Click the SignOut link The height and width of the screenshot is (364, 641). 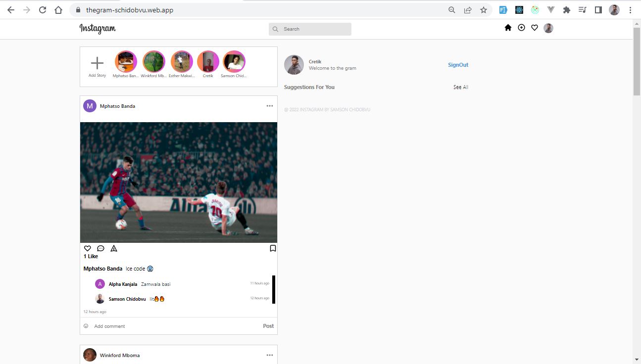pos(457,64)
